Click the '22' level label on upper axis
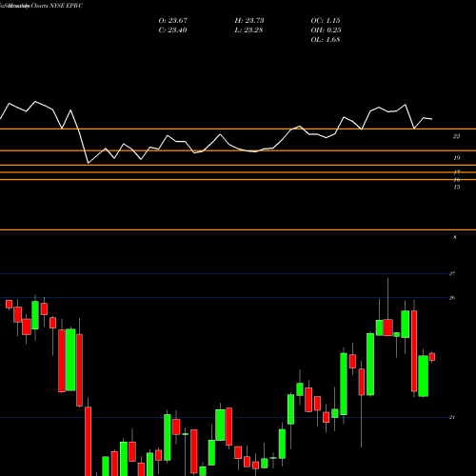This screenshot has height=476, width=476. coord(456,136)
